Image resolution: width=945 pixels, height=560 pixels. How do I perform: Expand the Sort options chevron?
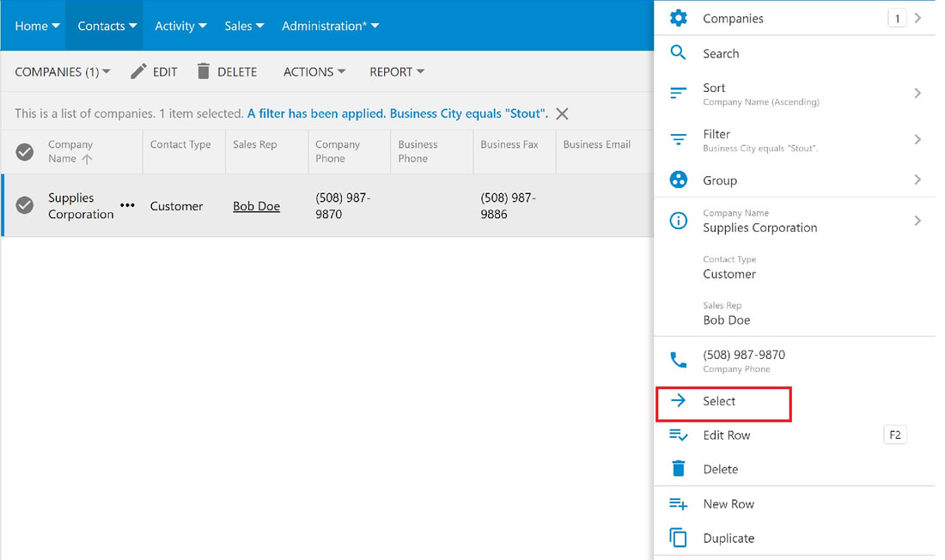pyautogui.click(x=918, y=93)
